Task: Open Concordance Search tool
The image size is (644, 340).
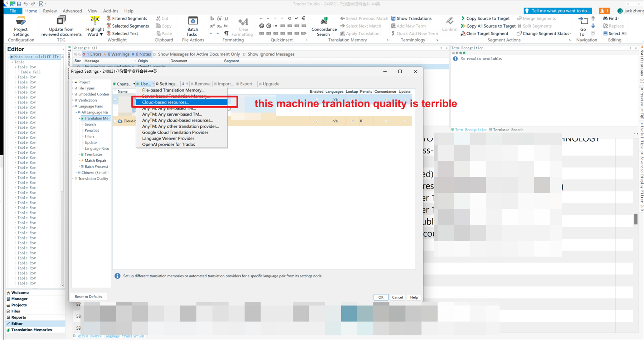Action: [324, 26]
